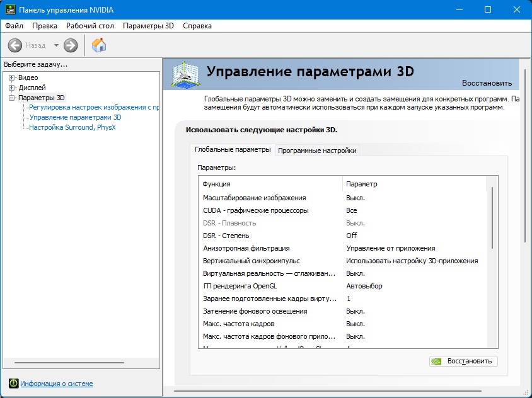Viewport: 532px width, 398px height.
Task: Click the settings list vertical scrollbar
Action: point(492,262)
